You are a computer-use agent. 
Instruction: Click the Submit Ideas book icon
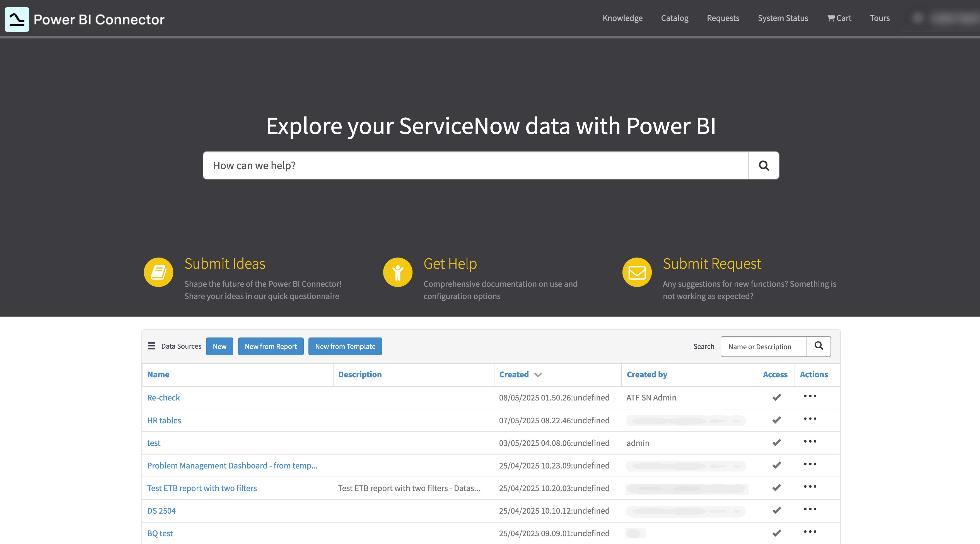point(158,272)
